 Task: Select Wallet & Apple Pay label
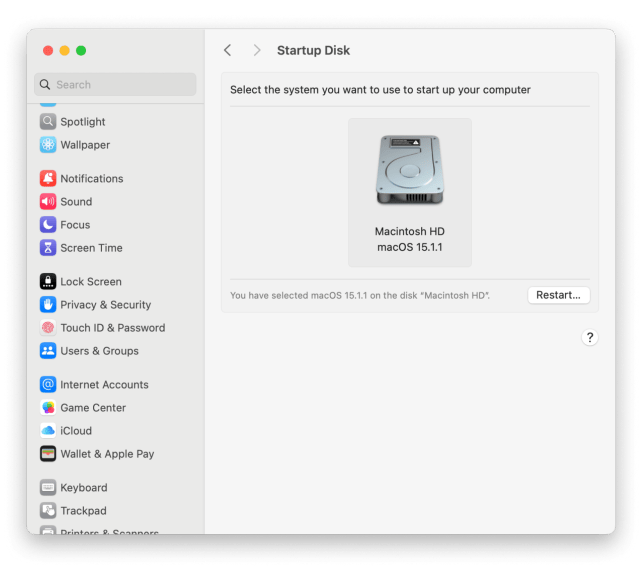(107, 454)
